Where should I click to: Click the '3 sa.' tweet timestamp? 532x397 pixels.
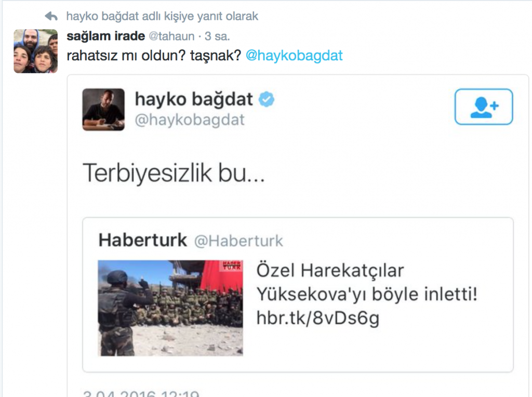pyautogui.click(x=217, y=36)
